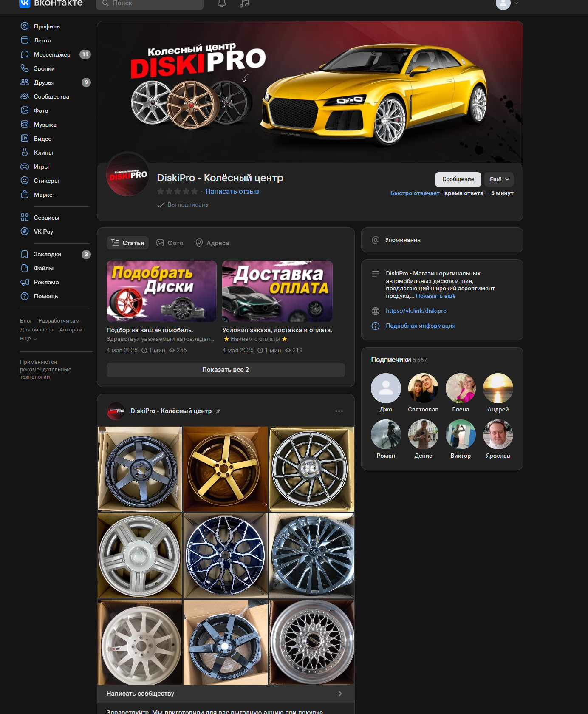
Task: Open subscriber Ярослав's avatar
Action: [x=498, y=434]
